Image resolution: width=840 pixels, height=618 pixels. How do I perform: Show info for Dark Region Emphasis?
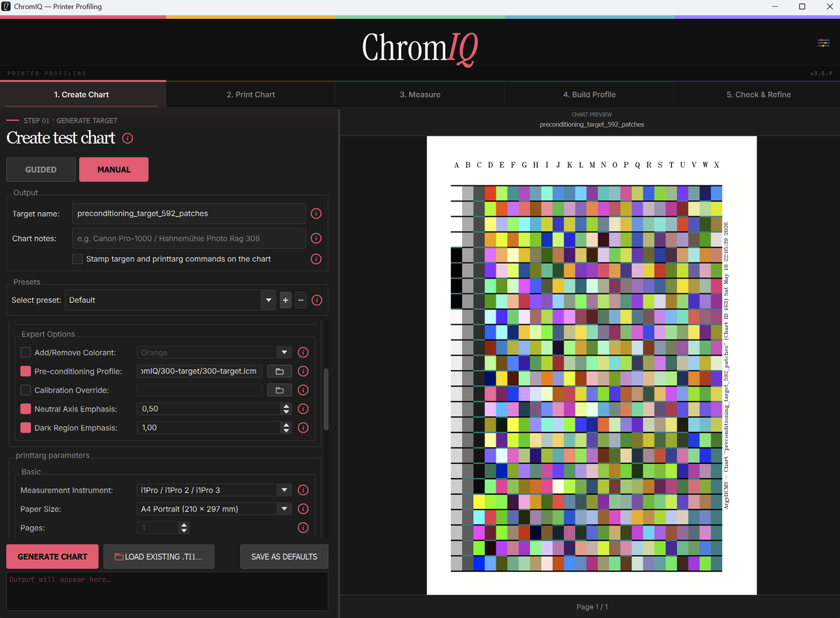click(303, 428)
